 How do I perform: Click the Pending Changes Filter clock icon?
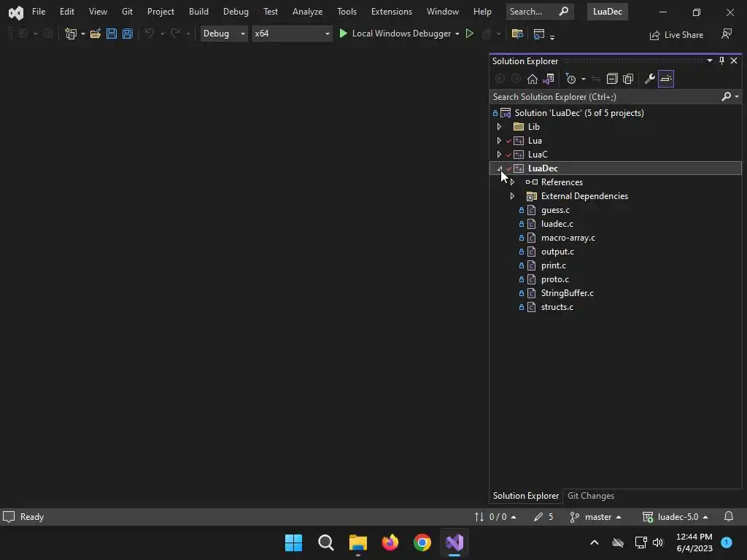(x=570, y=79)
